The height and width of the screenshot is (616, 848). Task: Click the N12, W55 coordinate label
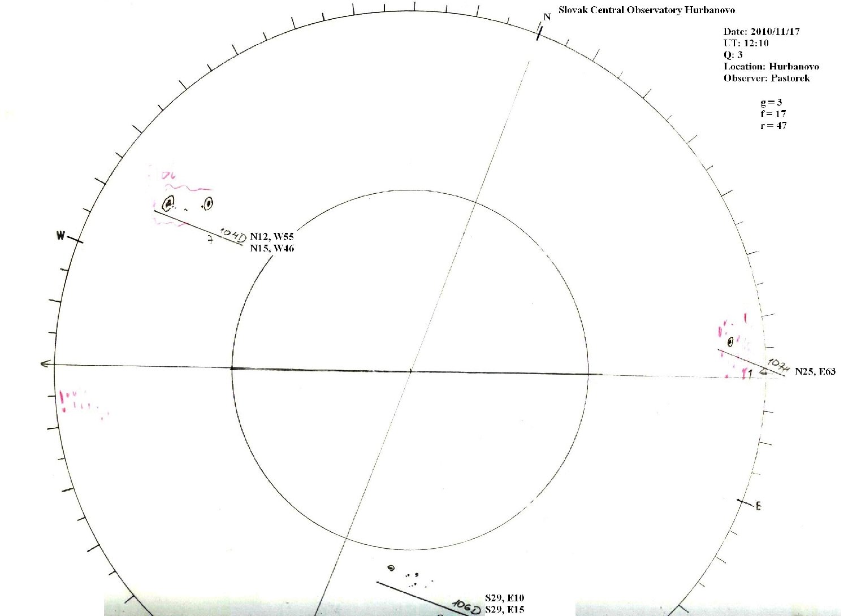(271, 237)
